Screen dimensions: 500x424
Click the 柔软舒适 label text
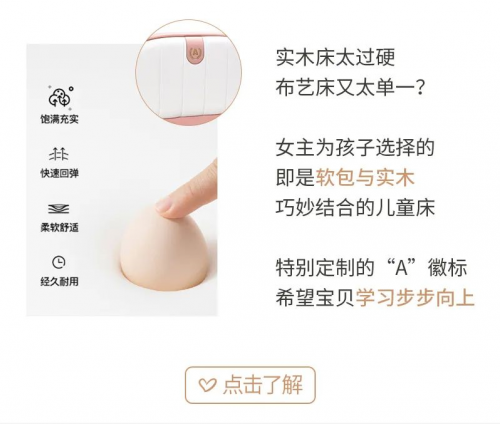pyautogui.click(x=59, y=228)
